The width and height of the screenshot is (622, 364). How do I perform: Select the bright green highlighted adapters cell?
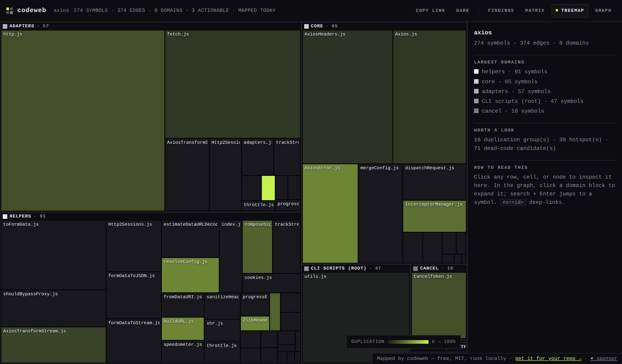coord(268,188)
